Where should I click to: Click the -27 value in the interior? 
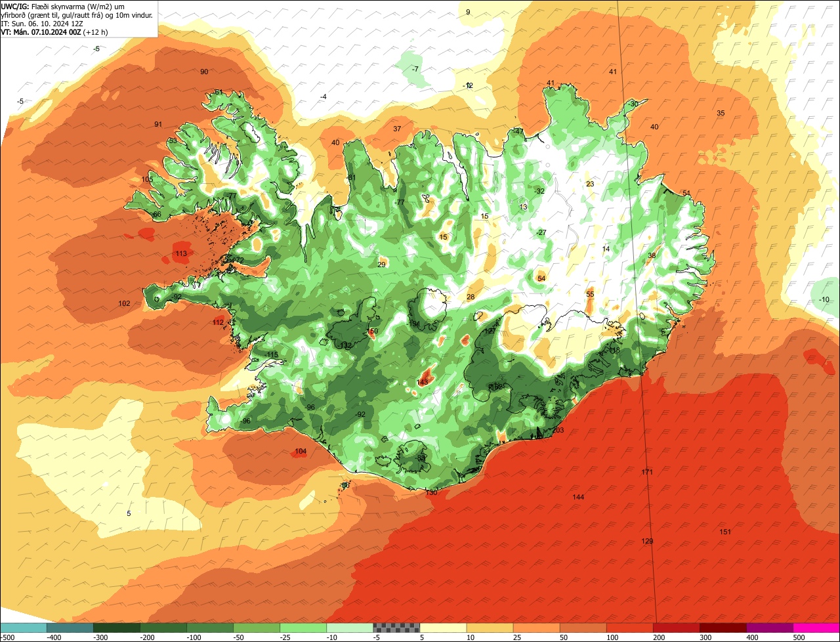click(541, 232)
